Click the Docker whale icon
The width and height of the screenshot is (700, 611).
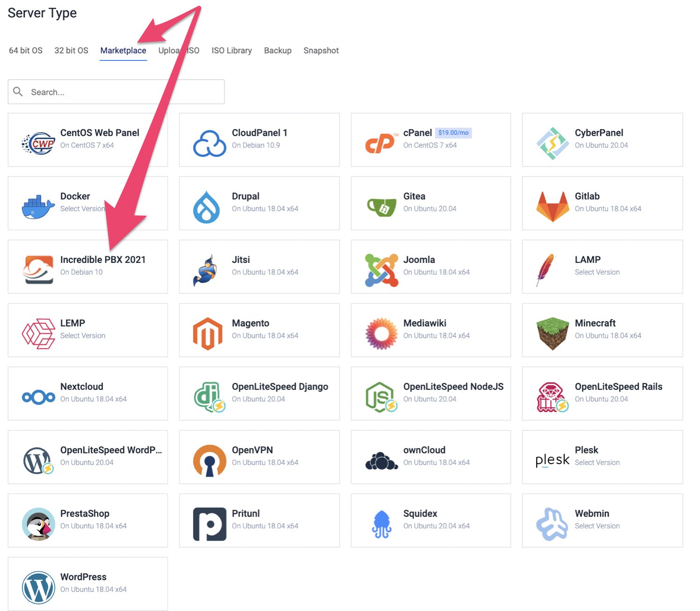point(38,207)
